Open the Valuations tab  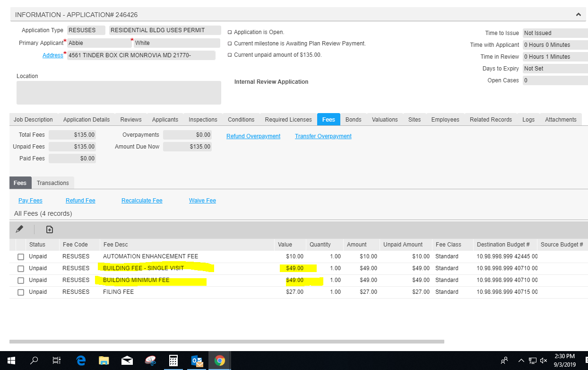(x=385, y=120)
